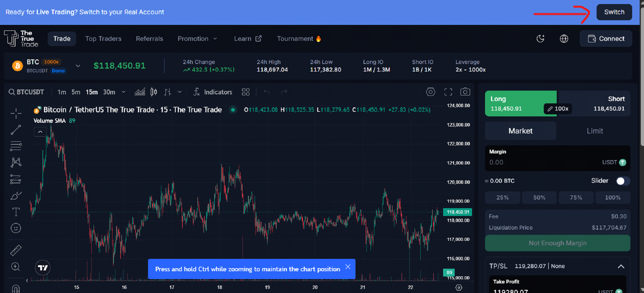Go to the Referrals page
Image resolution: width=644 pixels, height=293 pixels.
click(x=149, y=39)
